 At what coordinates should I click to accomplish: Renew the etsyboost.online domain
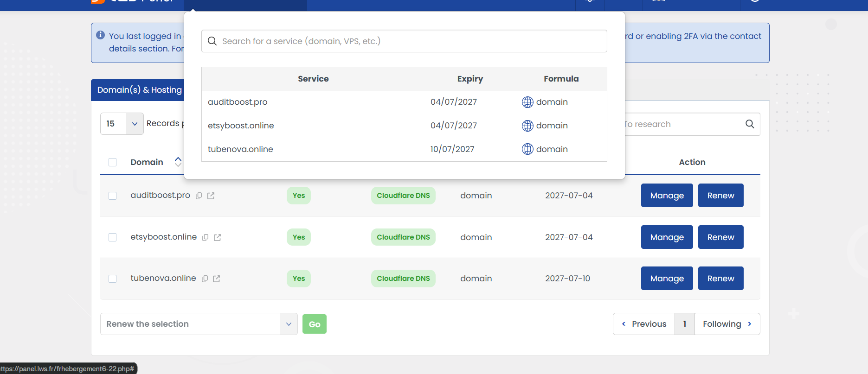coord(720,237)
